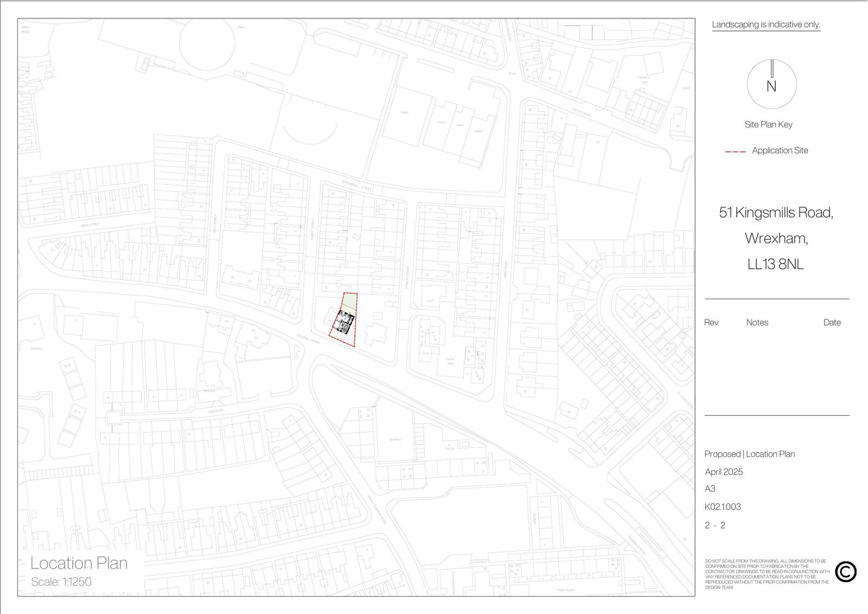
Task: Click the large 'Location Plan' map title
Action: tap(79, 564)
